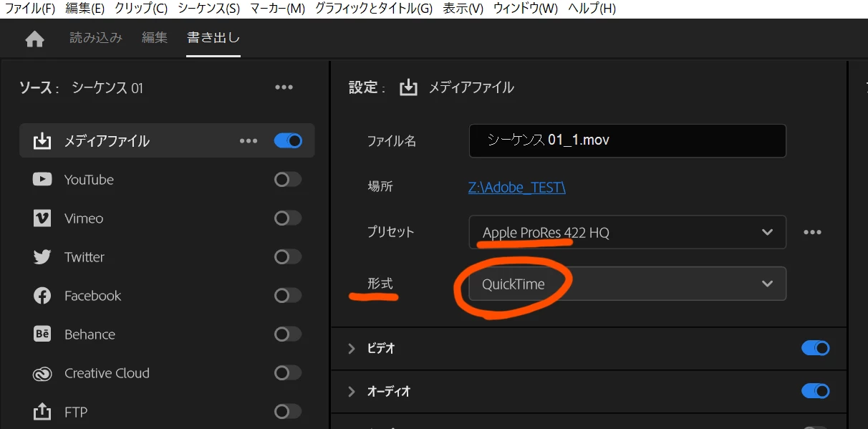This screenshot has width=868, height=429.
Task: Click the Behance icon in destinations list
Action: pos(42,334)
